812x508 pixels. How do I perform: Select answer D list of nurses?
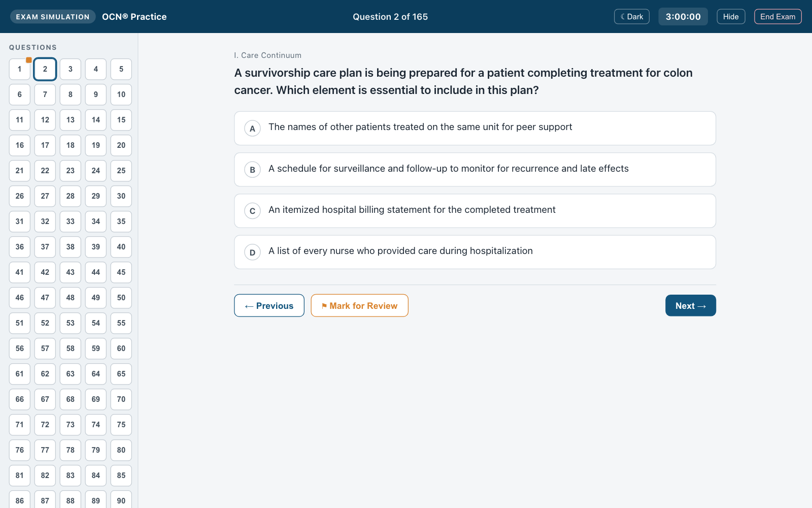[475, 252]
